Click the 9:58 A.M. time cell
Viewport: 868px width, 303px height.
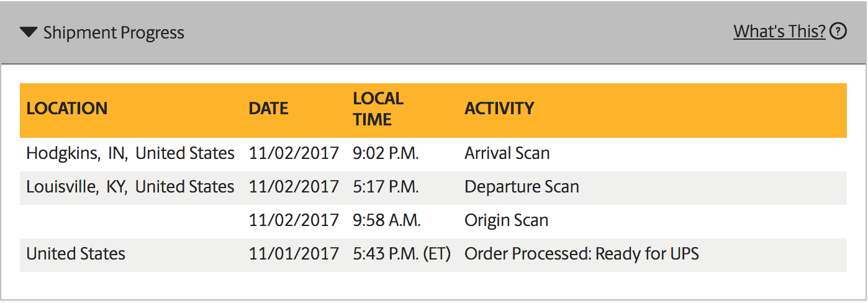387,220
